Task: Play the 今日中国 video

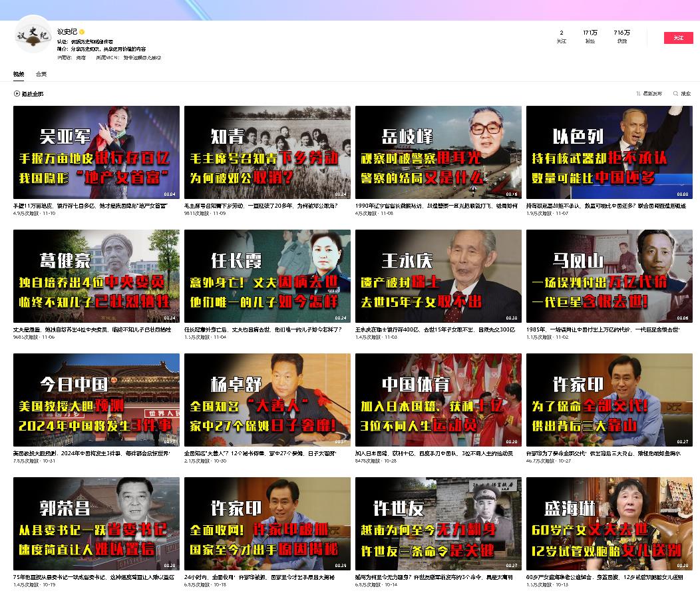Action: [x=96, y=399]
